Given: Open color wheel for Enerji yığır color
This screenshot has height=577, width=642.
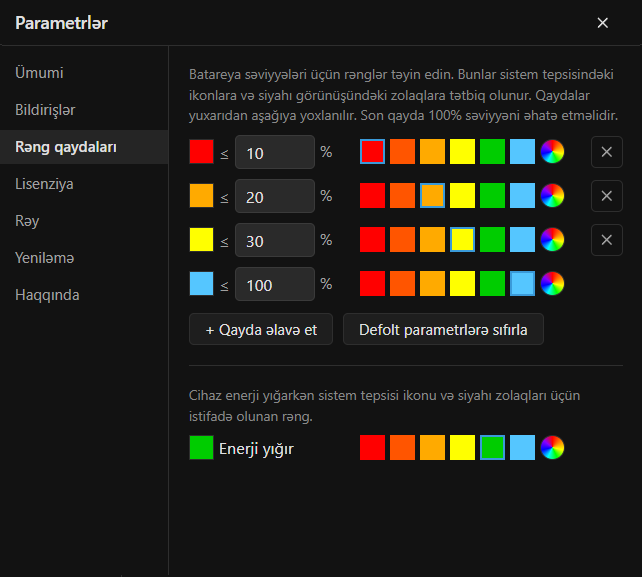Looking at the screenshot, I should [x=552, y=448].
